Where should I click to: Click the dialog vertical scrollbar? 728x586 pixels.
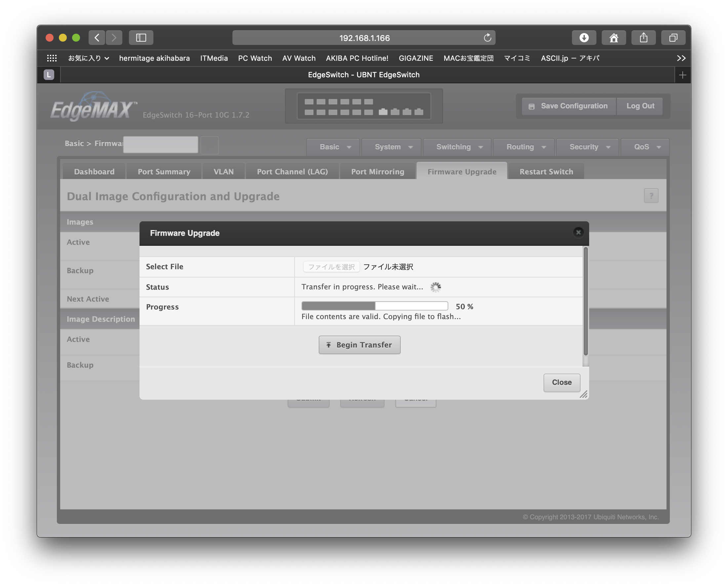tap(585, 301)
